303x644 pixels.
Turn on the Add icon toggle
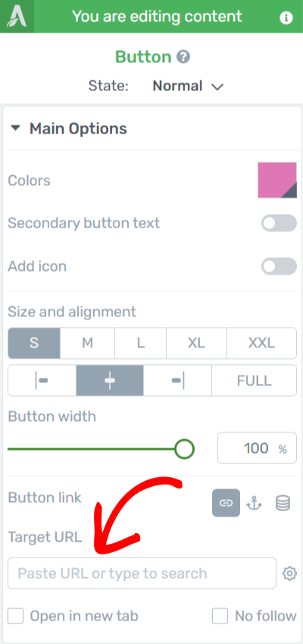(279, 266)
